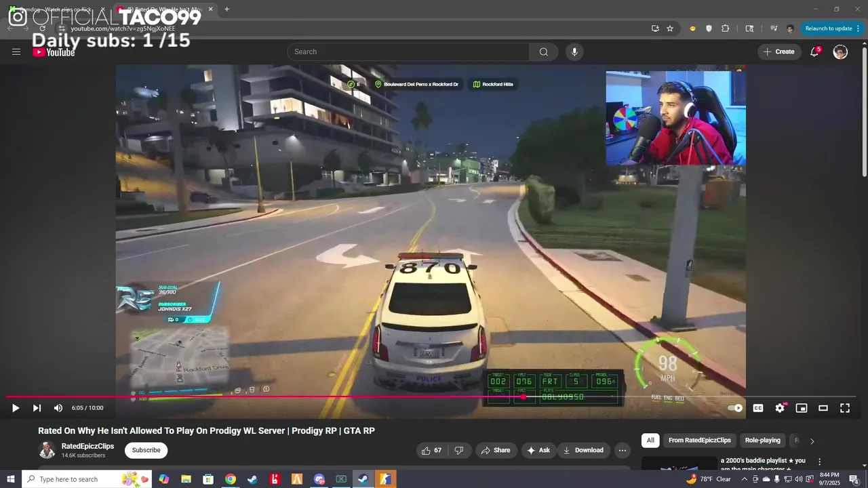The height and width of the screenshot is (488, 868).
Task: Like the video
Action: tap(432, 450)
